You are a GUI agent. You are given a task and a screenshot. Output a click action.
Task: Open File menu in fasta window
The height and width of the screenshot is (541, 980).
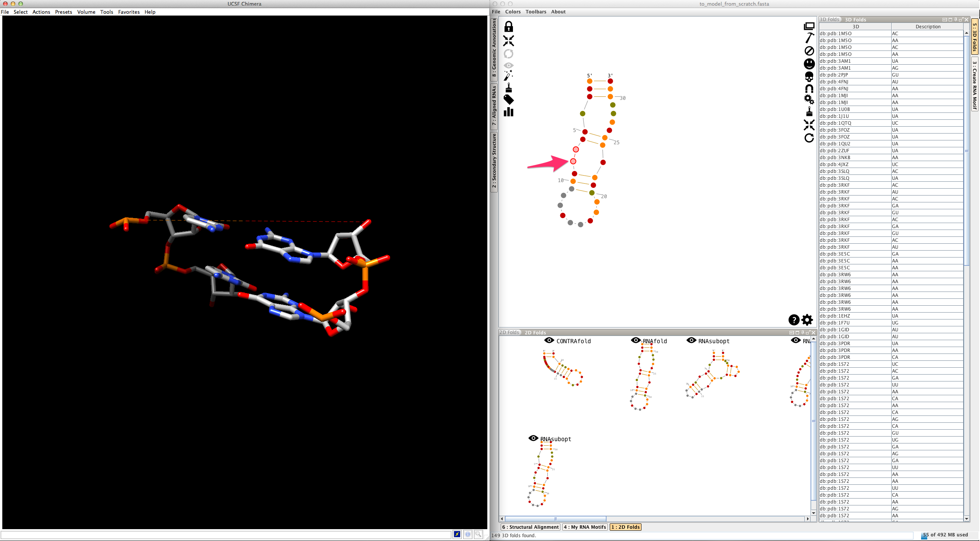click(x=496, y=12)
